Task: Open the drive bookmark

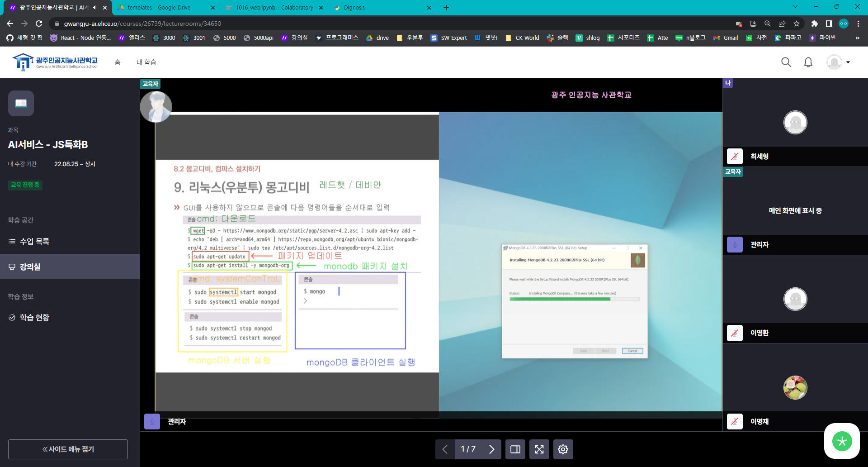Action: [377, 38]
